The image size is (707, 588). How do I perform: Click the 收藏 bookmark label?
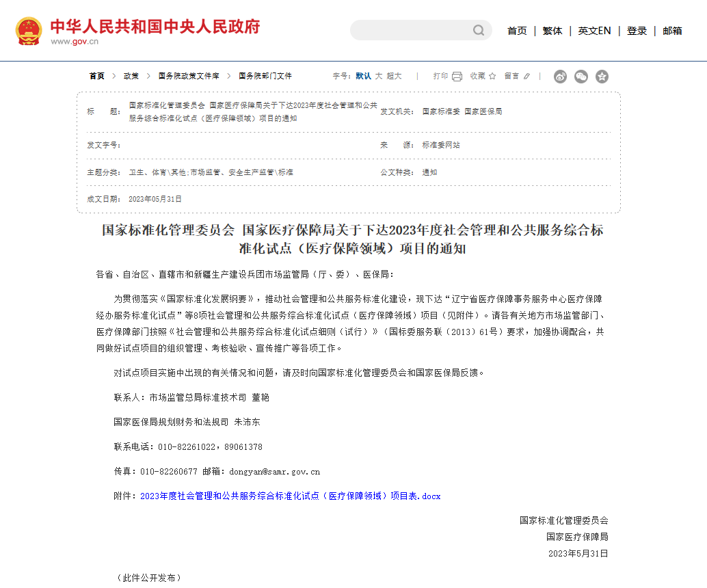point(477,76)
